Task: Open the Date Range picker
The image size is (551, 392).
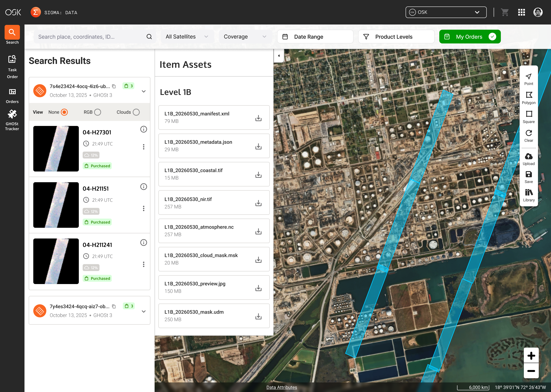Action: coord(315,37)
